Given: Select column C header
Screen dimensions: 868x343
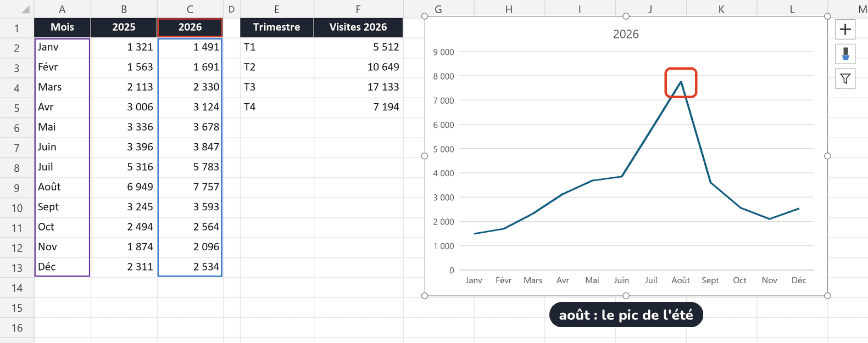Looking at the screenshot, I should [x=190, y=9].
